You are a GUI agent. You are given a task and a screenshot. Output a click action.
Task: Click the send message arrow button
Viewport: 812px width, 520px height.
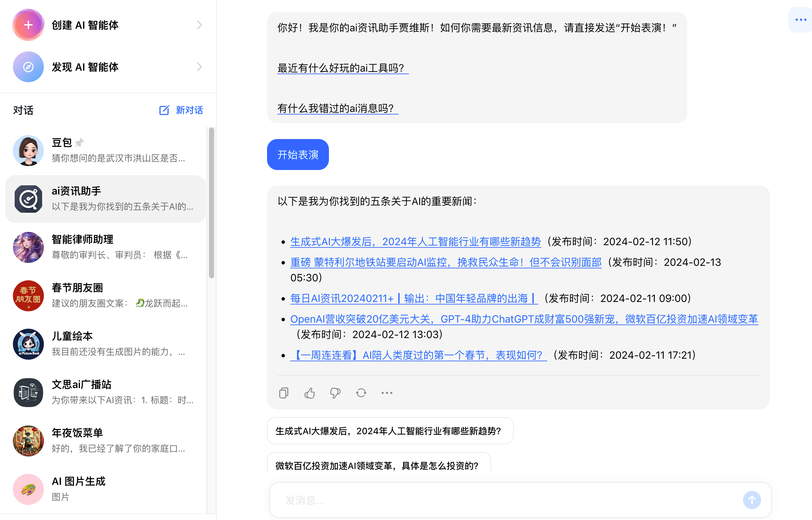click(x=751, y=500)
